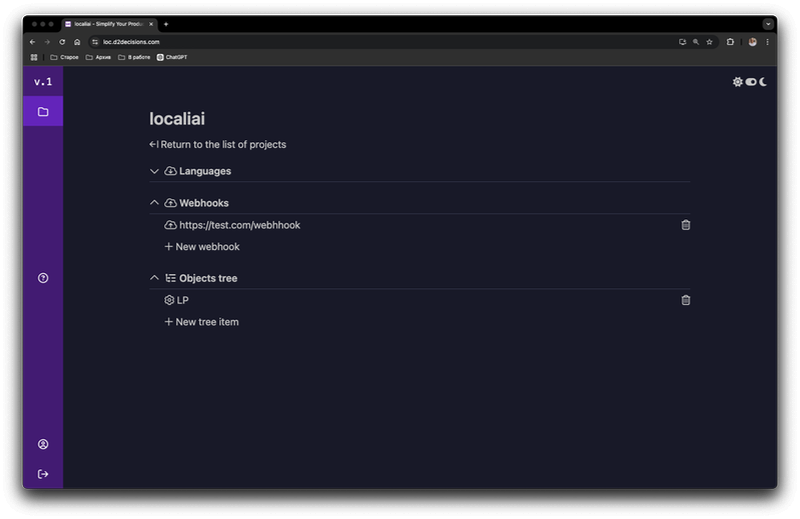The image size is (800, 519).
Task: Add a New webhook
Action: coord(202,246)
